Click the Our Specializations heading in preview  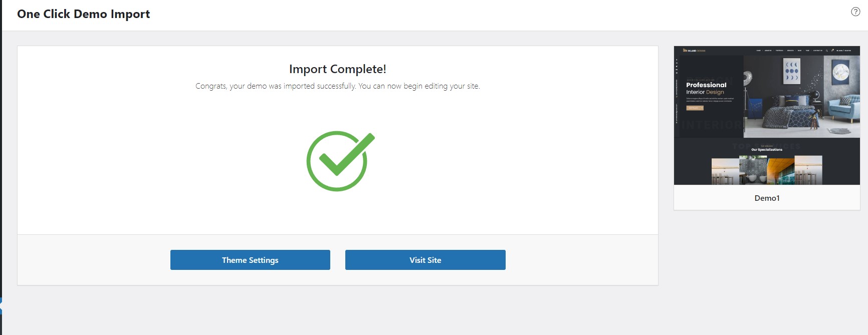click(x=767, y=149)
